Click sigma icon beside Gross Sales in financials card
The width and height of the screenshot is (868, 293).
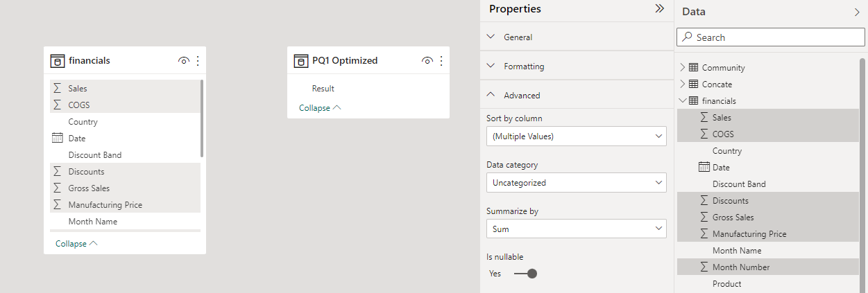(x=57, y=188)
